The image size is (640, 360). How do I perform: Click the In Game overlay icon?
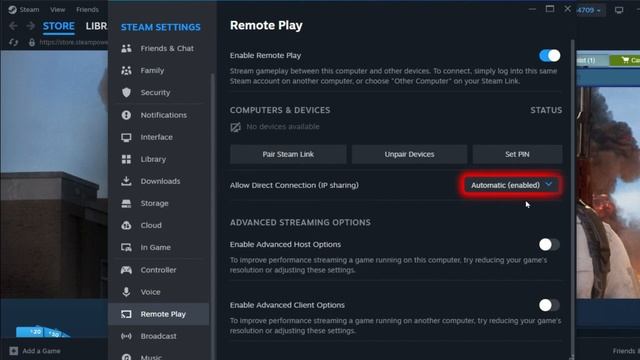[126, 247]
